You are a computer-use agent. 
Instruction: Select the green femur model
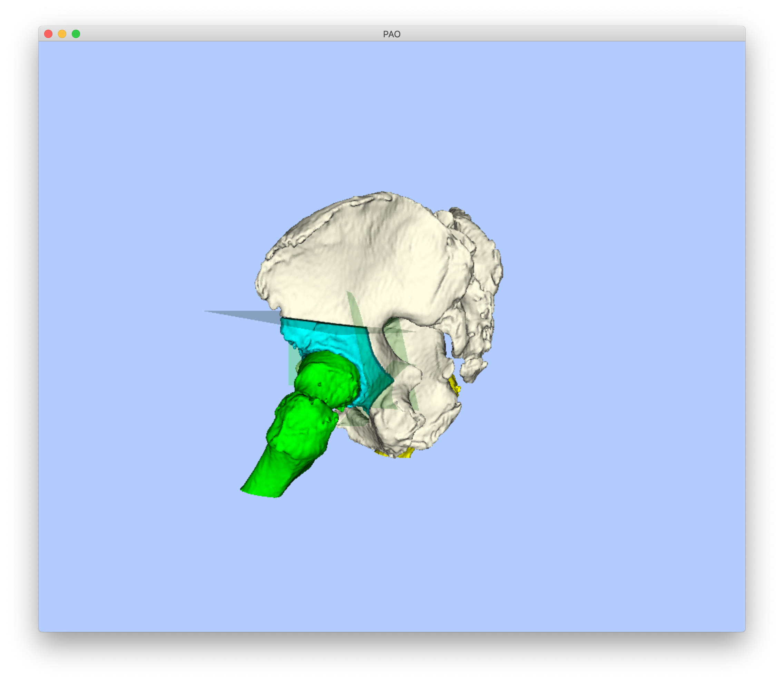tap(301, 423)
